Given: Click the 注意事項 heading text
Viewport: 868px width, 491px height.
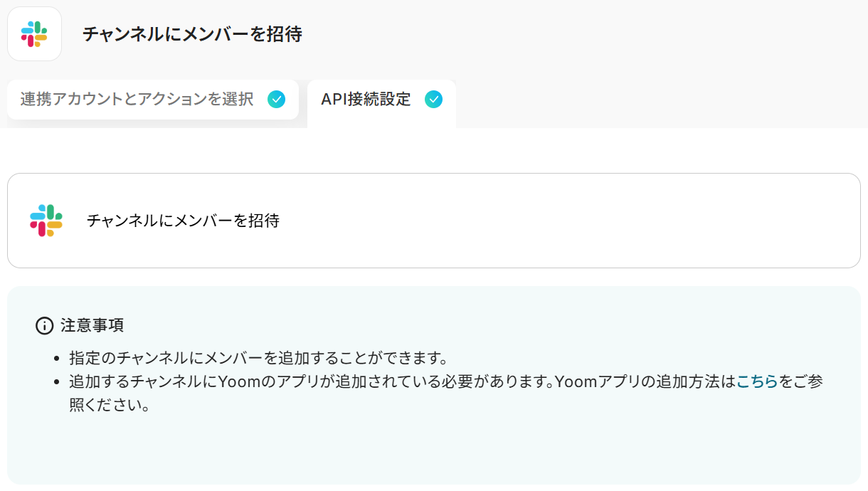Looking at the screenshot, I should click(92, 326).
